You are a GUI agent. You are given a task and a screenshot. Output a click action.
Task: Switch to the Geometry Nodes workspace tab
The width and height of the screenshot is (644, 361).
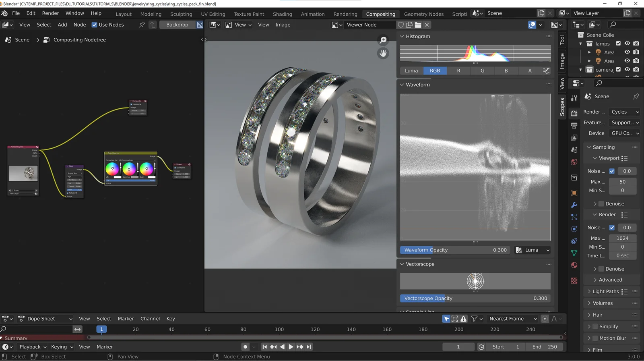click(x=424, y=14)
